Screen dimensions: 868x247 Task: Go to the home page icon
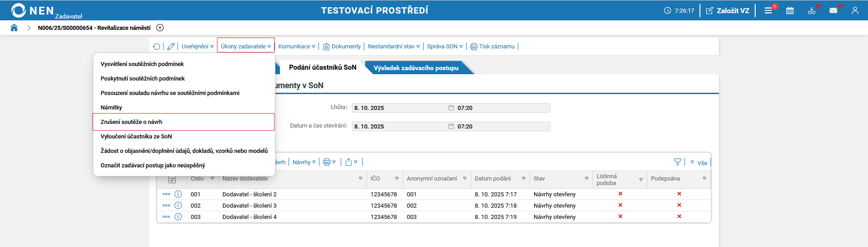point(14,28)
